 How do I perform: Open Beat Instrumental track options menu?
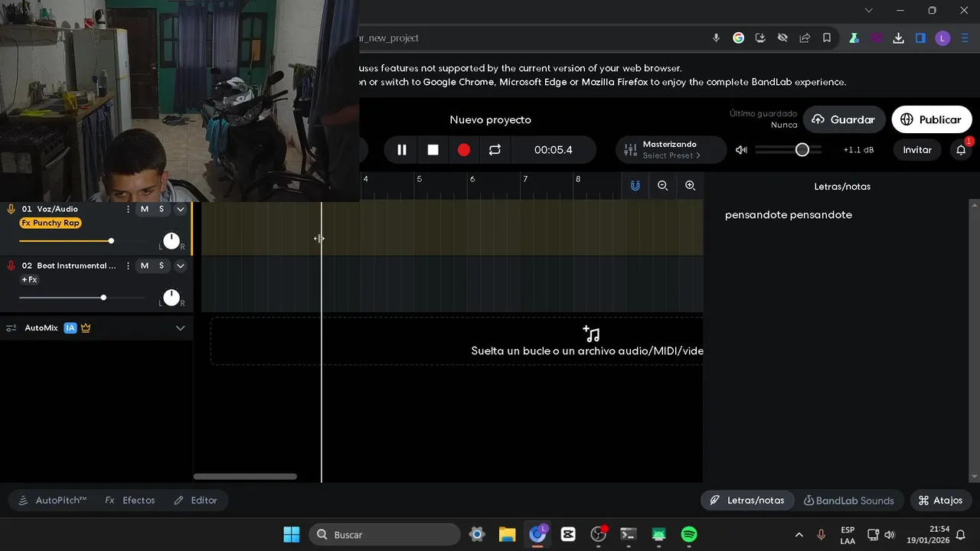(128, 266)
